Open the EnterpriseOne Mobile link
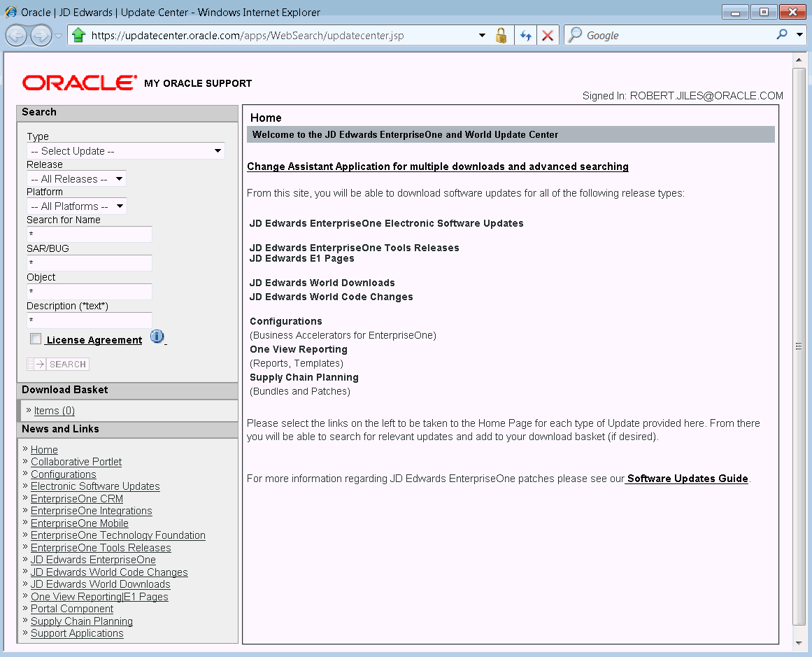Viewport: 812px width, 657px height. tap(79, 523)
